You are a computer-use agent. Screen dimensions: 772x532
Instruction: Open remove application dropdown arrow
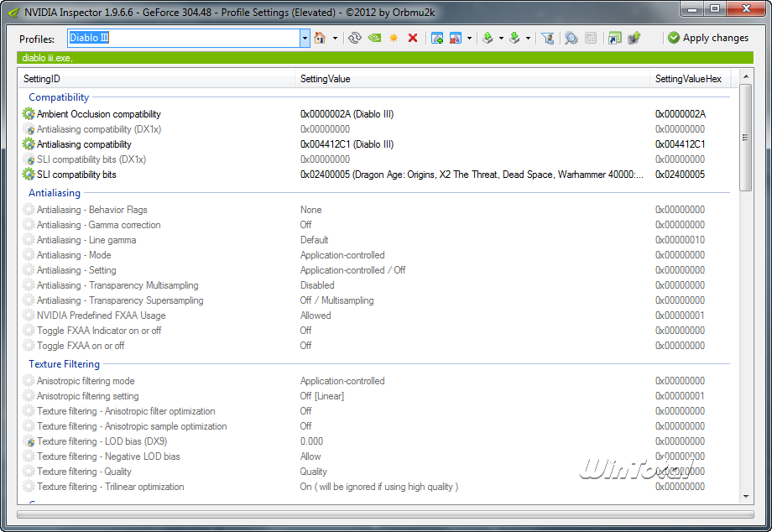pyautogui.click(x=469, y=38)
